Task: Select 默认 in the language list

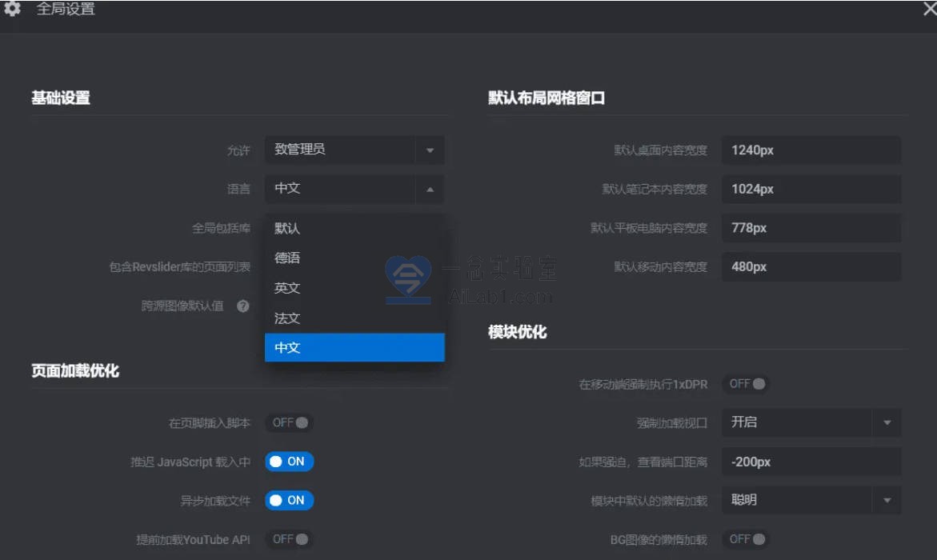Action: pyautogui.click(x=354, y=228)
